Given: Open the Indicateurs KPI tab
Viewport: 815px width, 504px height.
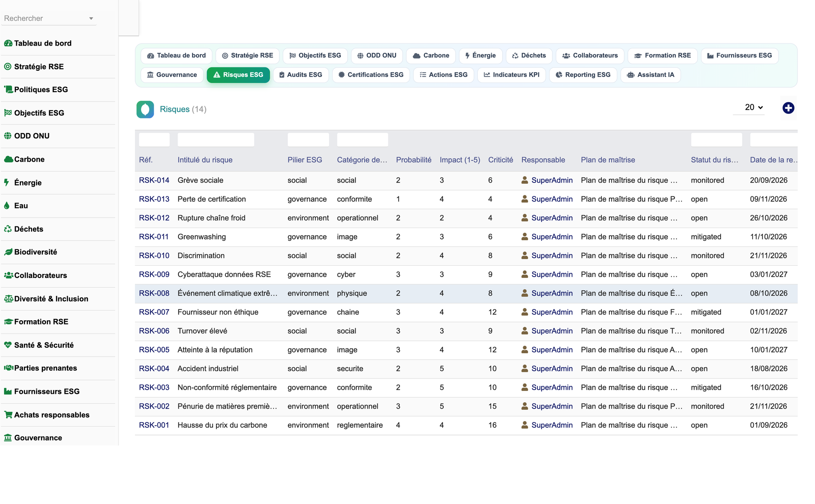Looking at the screenshot, I should (511, 75).
